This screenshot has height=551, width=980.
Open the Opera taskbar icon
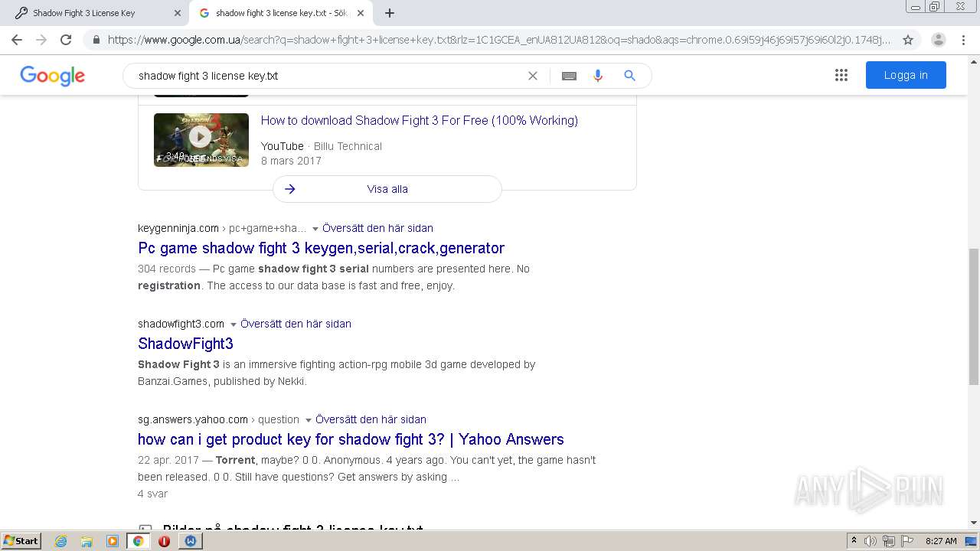tap(164, 541)
